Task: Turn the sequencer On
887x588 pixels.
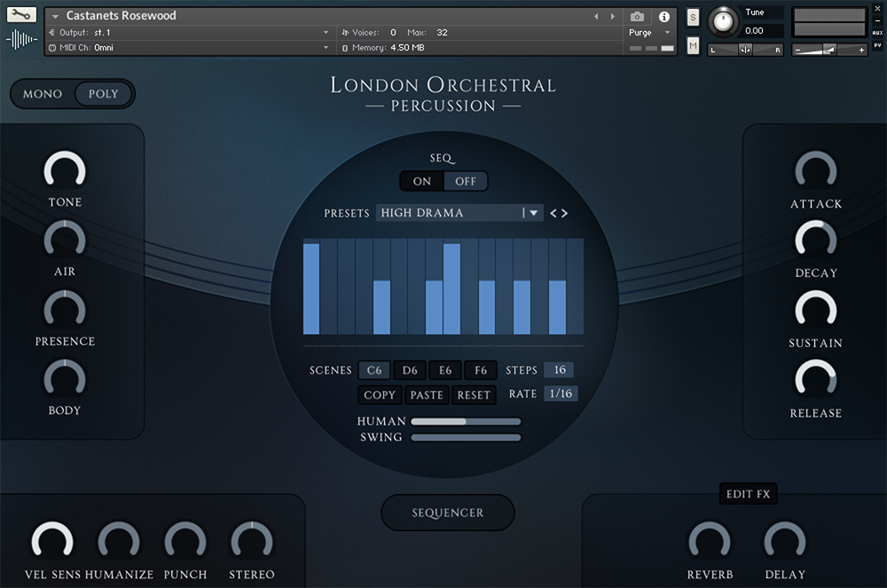Action: [x=422, y=182]
